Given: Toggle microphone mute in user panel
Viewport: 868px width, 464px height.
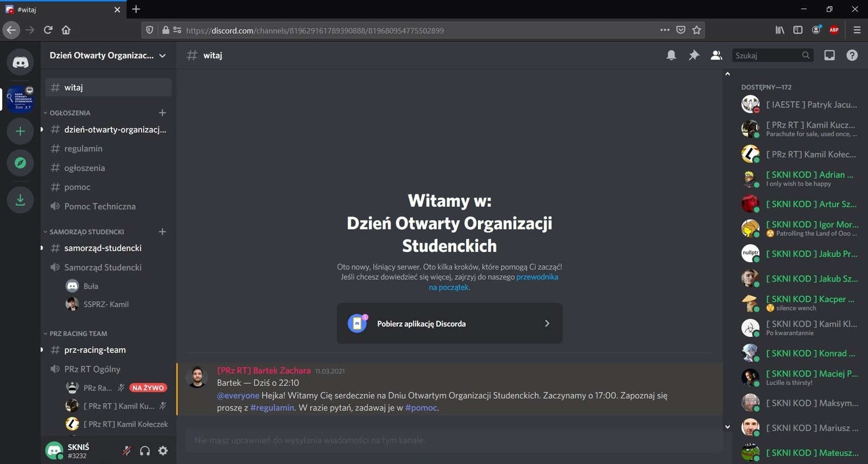Looking at the screenshot, I should [x=126, y=450].
